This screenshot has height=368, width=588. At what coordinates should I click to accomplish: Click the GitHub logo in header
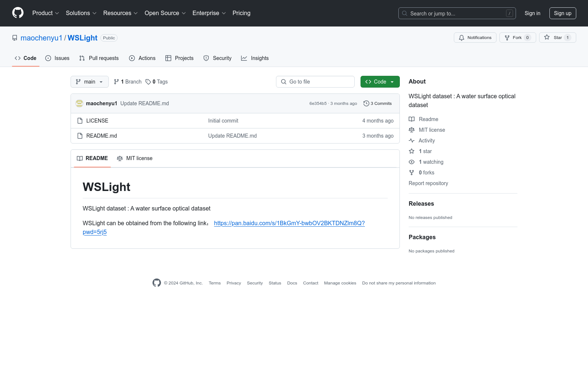(x=18, y=13)
